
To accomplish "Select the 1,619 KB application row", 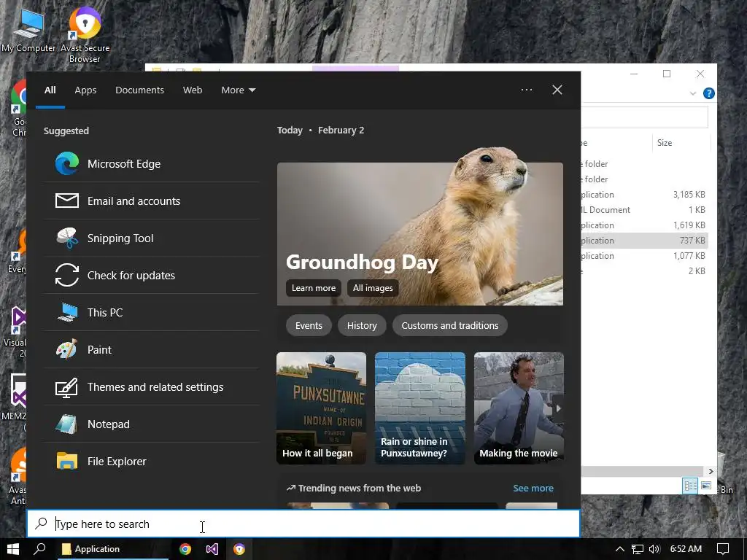I will 644,225.
